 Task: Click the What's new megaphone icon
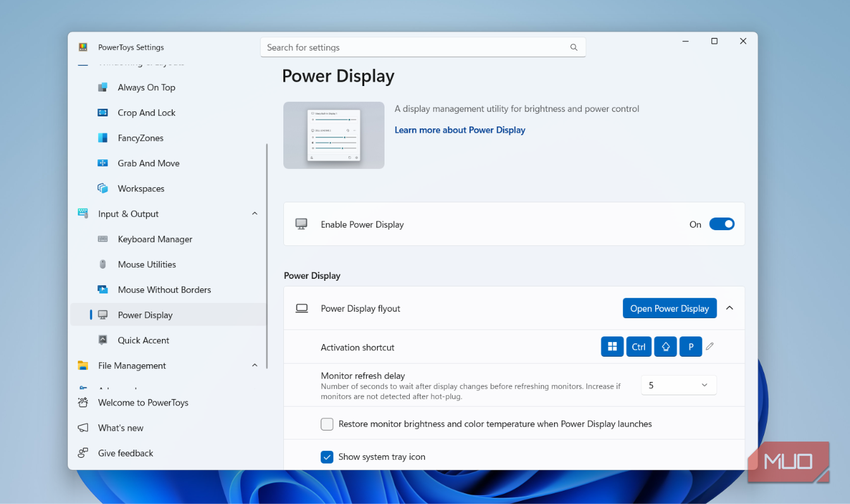click(83, 428)
